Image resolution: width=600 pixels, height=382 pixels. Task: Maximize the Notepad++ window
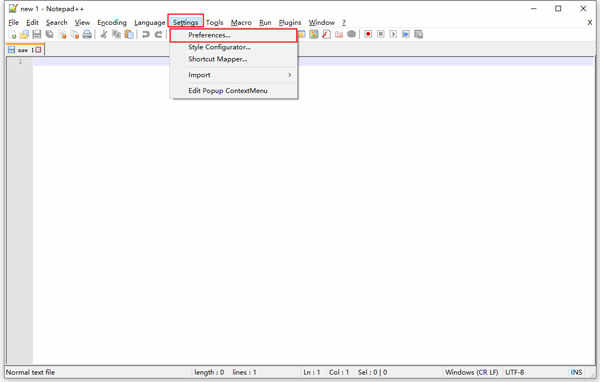pyautogui.click(x=558, y=8)
